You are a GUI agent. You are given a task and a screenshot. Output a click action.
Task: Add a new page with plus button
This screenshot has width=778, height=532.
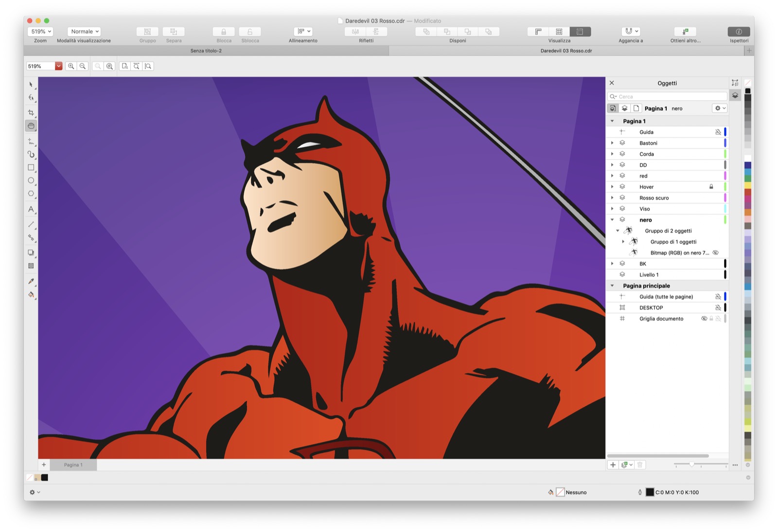[44, 465]
